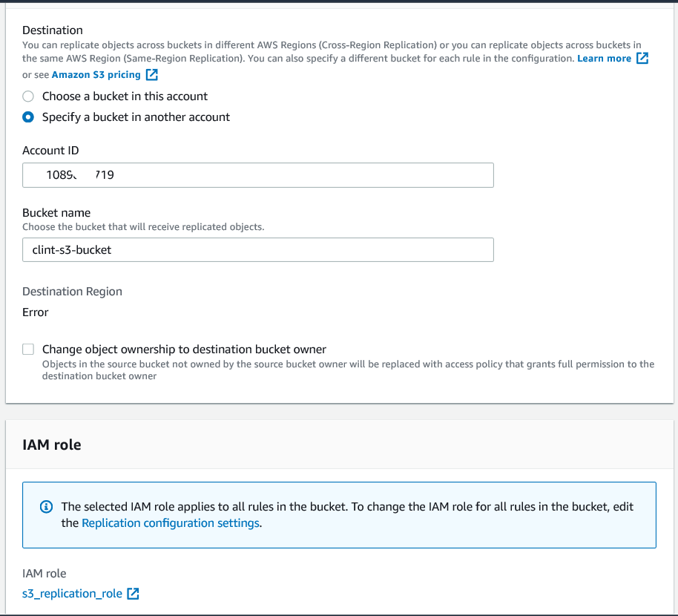This screenshot has height=616, width=678.
Task: Click the info icon in the IAM role notice
Action: point(46,507)
